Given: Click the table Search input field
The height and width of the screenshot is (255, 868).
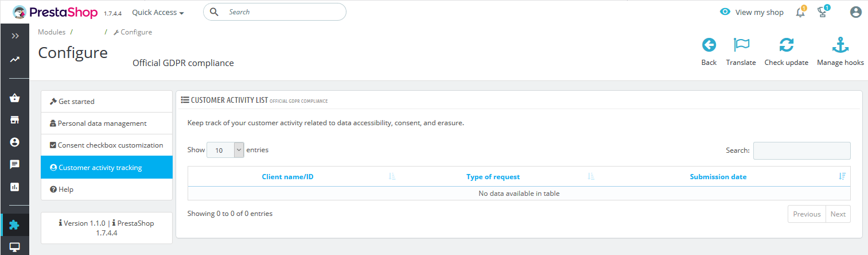Looking at the screenshot, I should tap(801, 150).
